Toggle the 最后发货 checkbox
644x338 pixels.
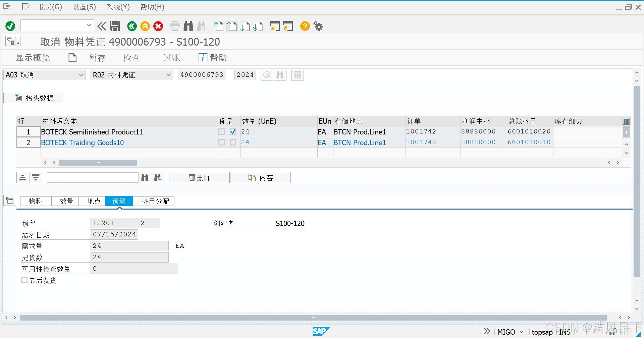pyautogui.click(x=24, y=280)
